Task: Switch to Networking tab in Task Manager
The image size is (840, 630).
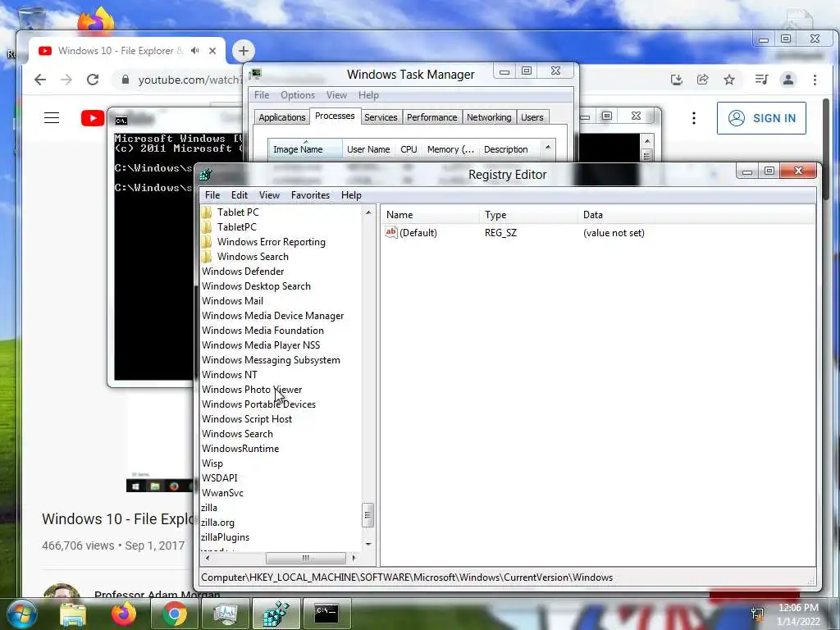Action: coord(489,117)
